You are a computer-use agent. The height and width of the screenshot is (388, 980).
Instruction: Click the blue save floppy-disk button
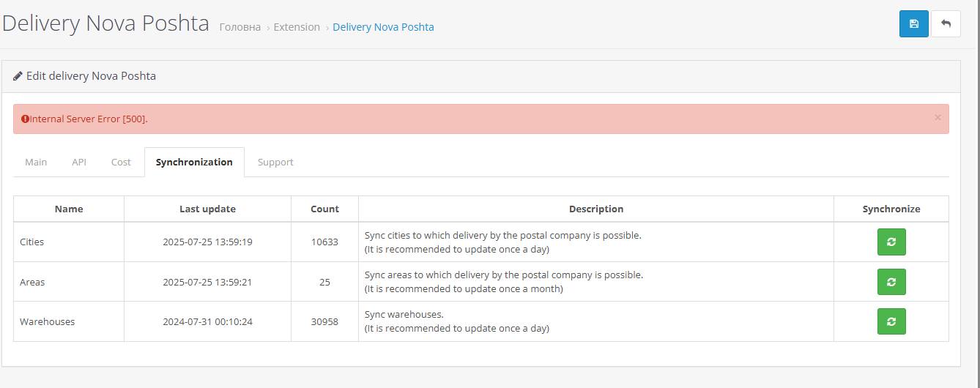click(x=913, y=23)
